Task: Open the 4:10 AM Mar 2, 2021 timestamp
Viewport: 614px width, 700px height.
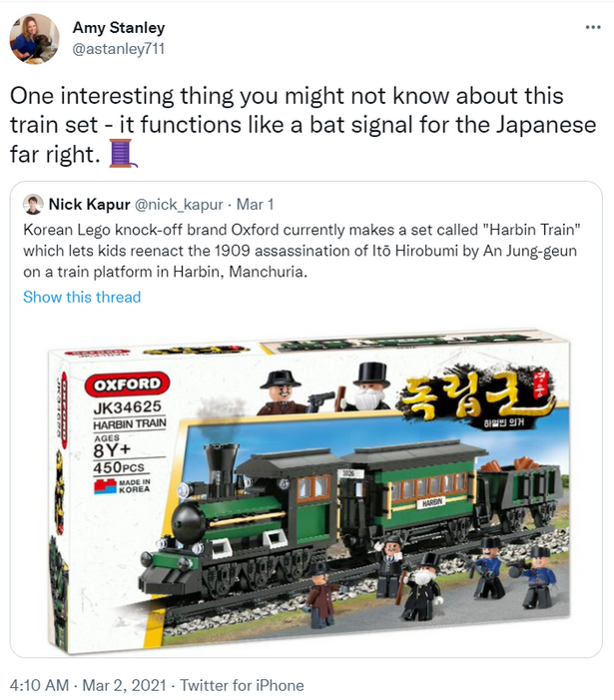Action: click(x=88, y=685)
